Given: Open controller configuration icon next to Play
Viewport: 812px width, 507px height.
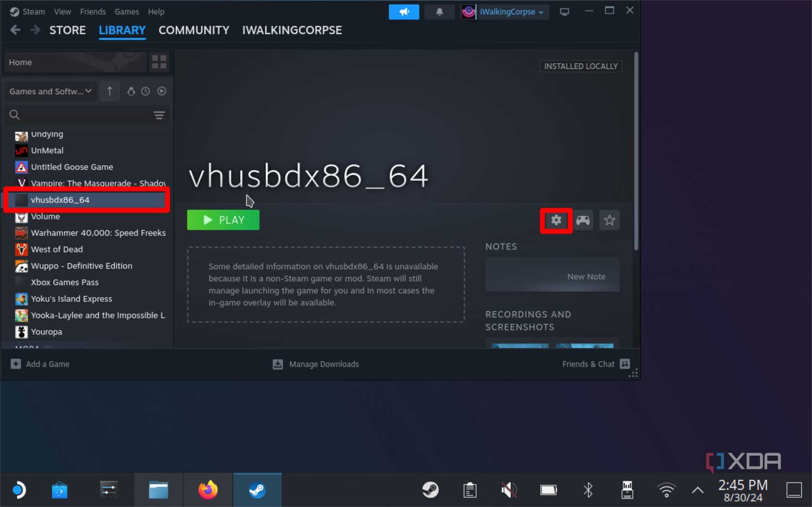Looking at the screenshot, I should coord(583,220).
